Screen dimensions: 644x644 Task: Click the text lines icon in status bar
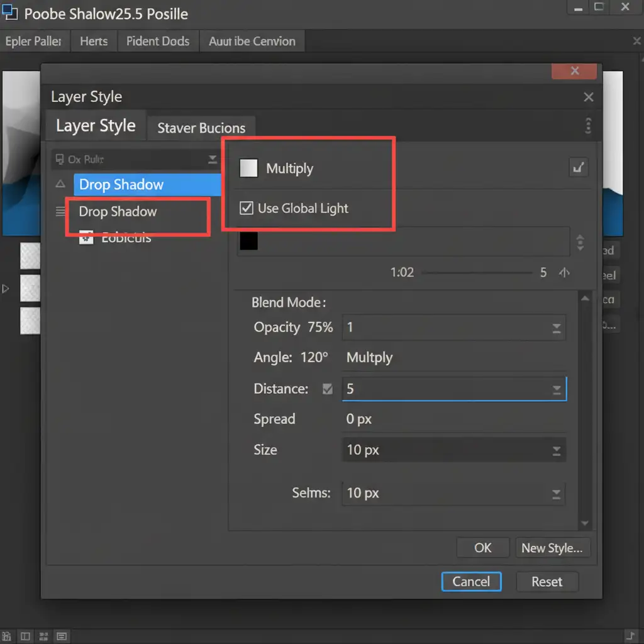(x=62, y=636)
